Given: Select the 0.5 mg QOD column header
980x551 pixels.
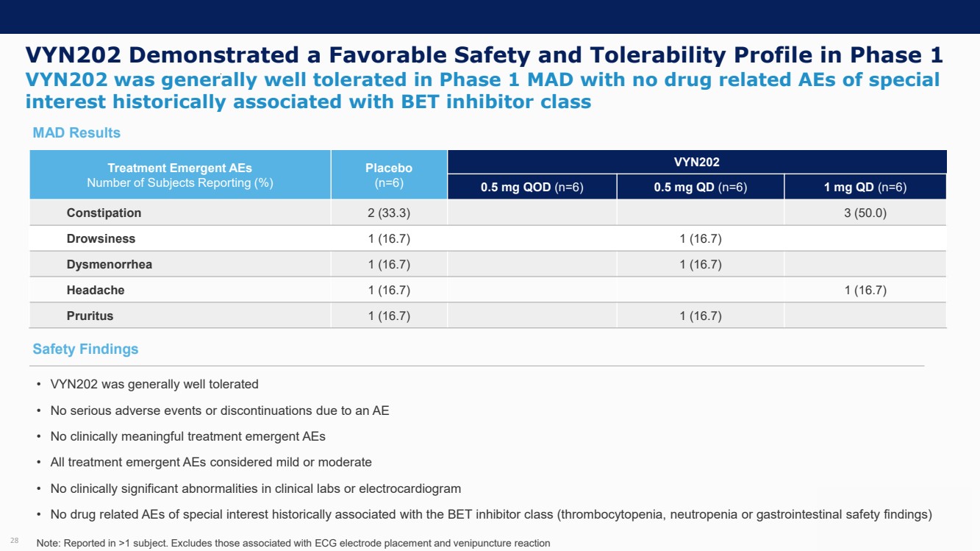Looking at the screenshot, I should (x=532, y=188).
